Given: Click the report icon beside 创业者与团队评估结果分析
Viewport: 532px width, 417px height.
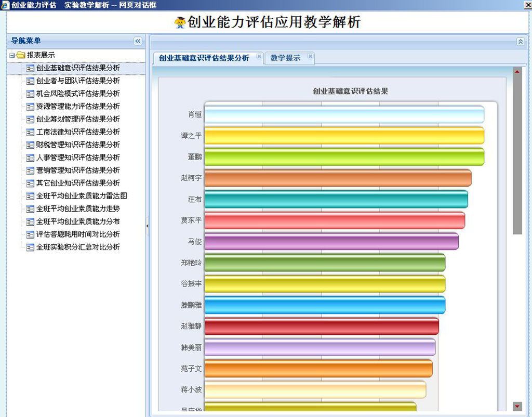Looking at the screenshot, I should pyautogui.click(x=30, y=81).
